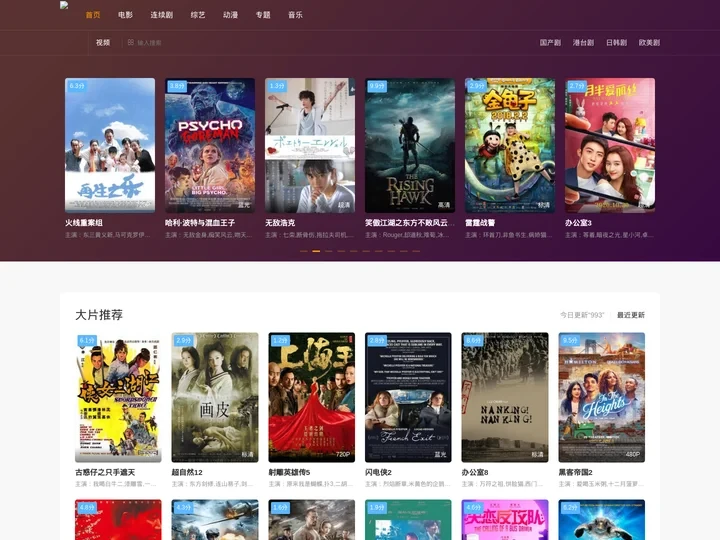Click the title 哈利·波特与混血王子
Viewport: 720px width, 540px height.
pos(200,223)
